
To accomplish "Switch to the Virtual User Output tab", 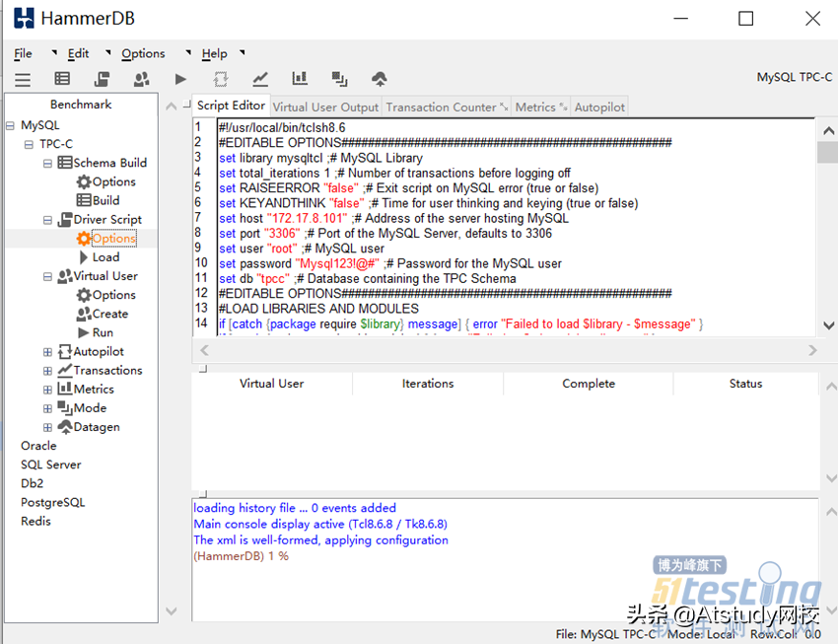I will point(325,107).
